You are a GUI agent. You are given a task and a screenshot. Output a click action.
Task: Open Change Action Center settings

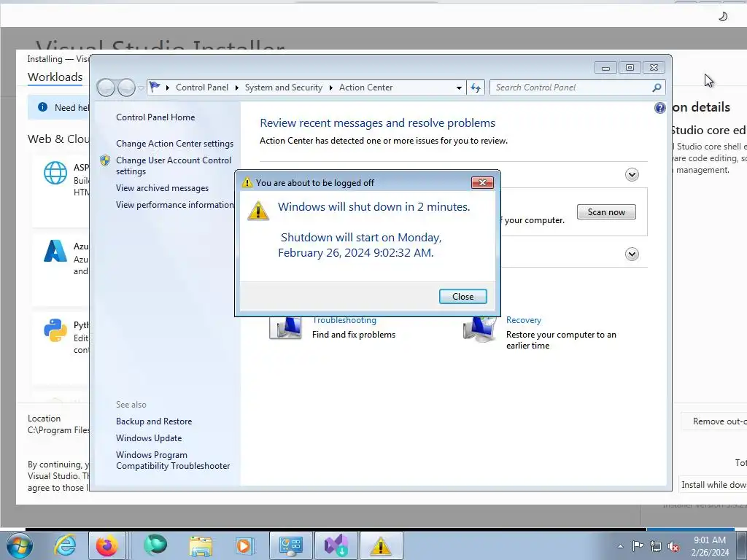[174, 144]
